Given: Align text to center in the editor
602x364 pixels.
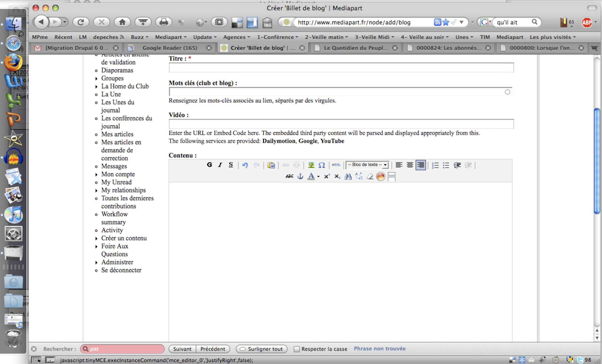Looking at the screenshot, I should (410, 165).
